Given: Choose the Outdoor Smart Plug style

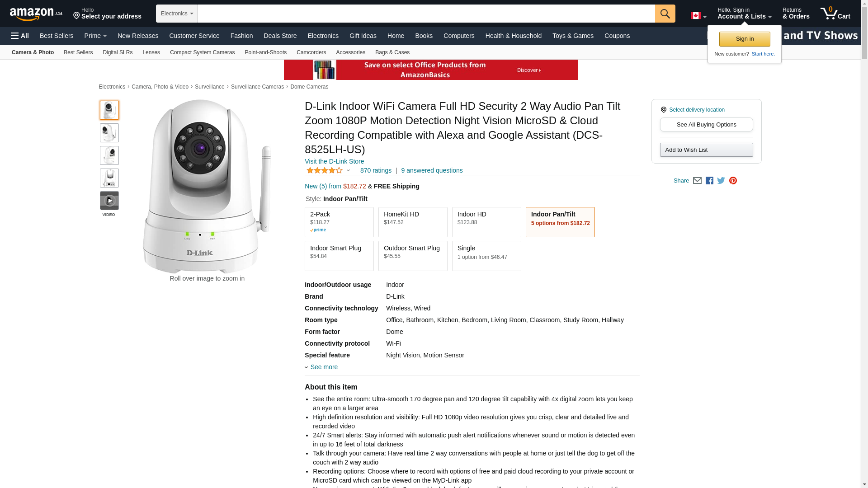Looking at the screenshot, I should point(413,256).
